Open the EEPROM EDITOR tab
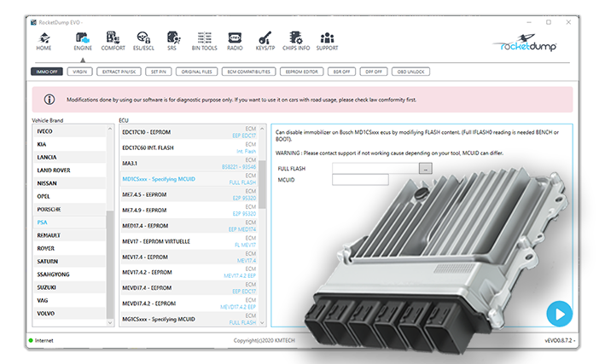 pos(302,72)
